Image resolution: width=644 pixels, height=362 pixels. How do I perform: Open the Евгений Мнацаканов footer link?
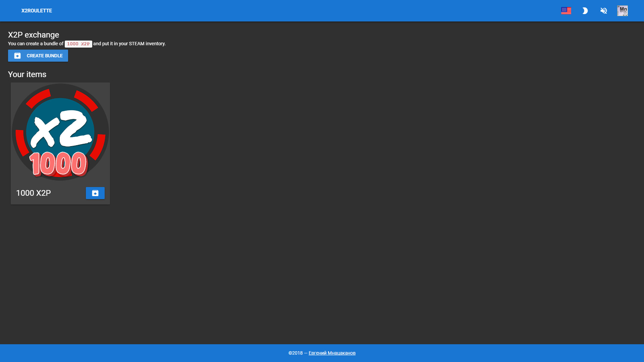331,353
